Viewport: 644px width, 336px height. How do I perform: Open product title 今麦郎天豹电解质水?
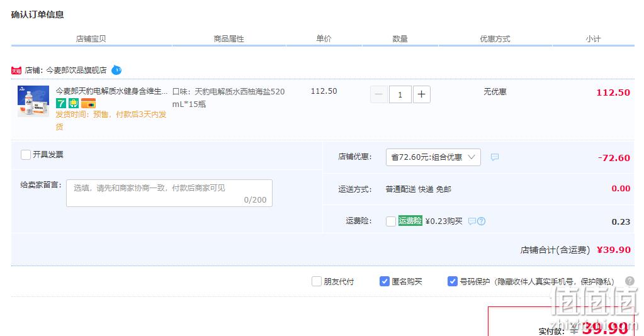click(111, 91)
